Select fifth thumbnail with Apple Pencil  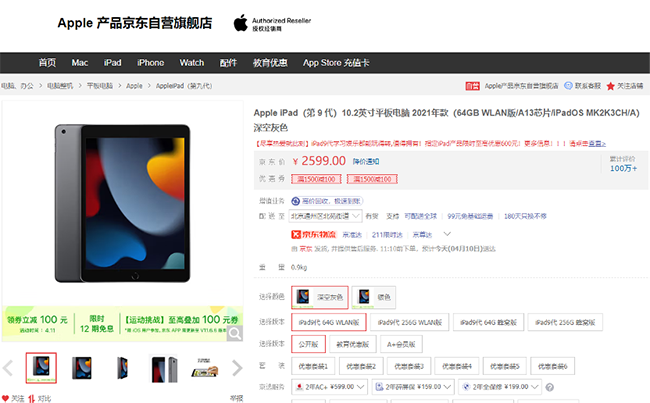click(204, 368)
